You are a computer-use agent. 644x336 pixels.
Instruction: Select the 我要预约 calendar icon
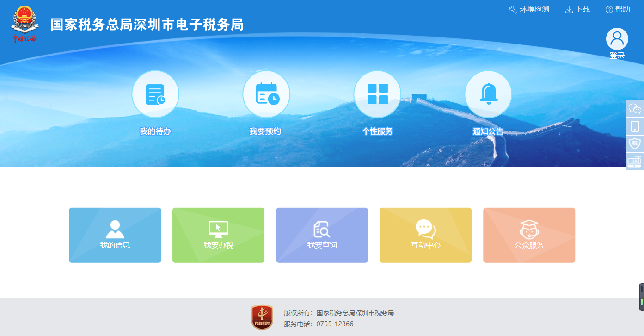(x=266, y=93)
